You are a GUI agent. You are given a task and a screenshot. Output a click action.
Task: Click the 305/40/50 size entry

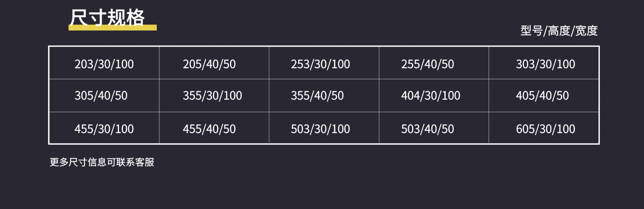click(101, 96)
